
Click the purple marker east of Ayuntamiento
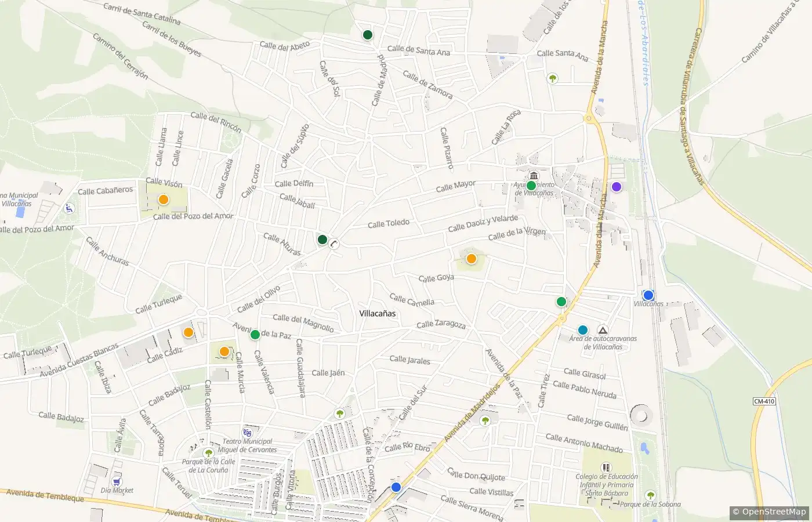(x=617, y=187)
